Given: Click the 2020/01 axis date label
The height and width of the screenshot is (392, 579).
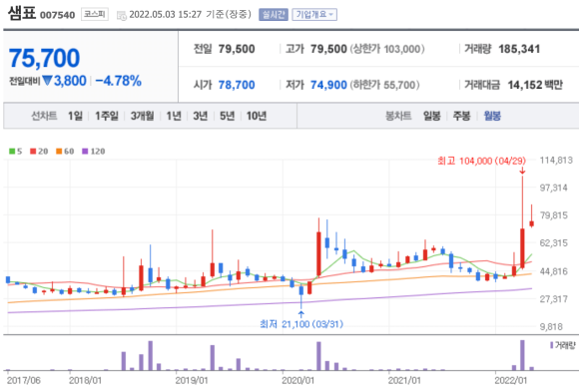Looking at the screenshot, I should pyautogui.click(x=298, y=381).
